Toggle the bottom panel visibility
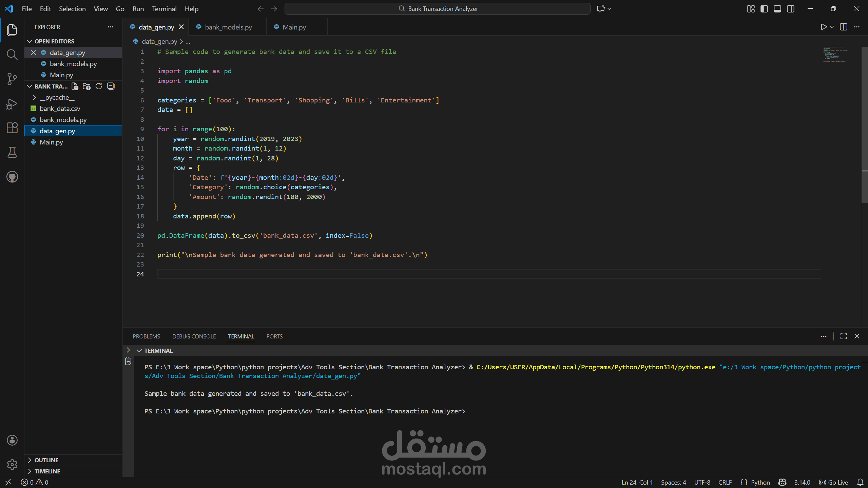Image resolution: width=868 pixels, height=488 pixels. click(777, 9)
